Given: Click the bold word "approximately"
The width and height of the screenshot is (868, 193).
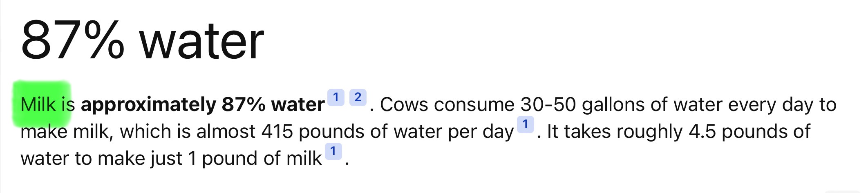Looking at the screenshot, I should [148, 105].
